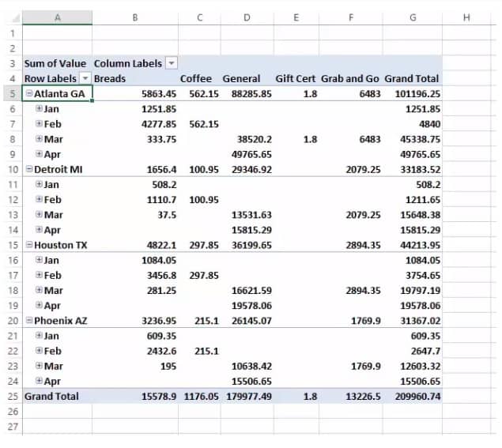Image resolution: width=502 pixels, height=448 pixels.
Task: Select cell with value 4822.1
Action: (135, 245)
